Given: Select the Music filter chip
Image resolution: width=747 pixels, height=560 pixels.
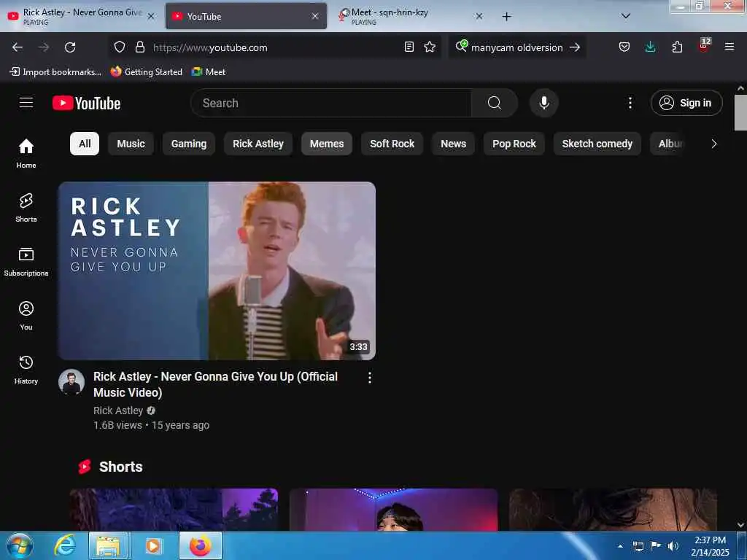Looking at the screenshot, I should (x=131, y=144).
